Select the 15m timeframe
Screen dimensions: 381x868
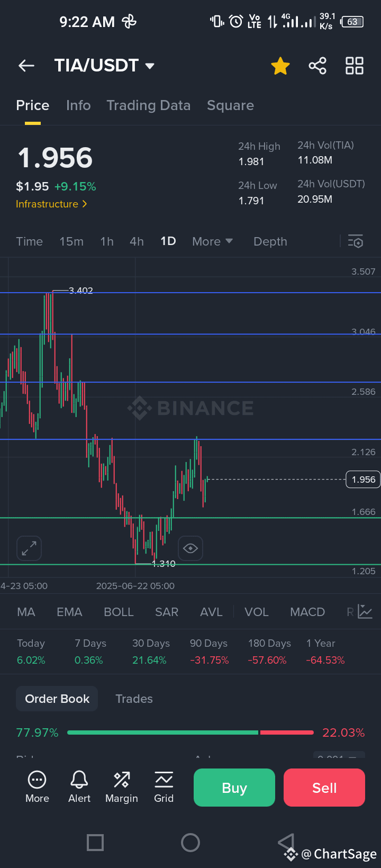[x=71, y=241]
